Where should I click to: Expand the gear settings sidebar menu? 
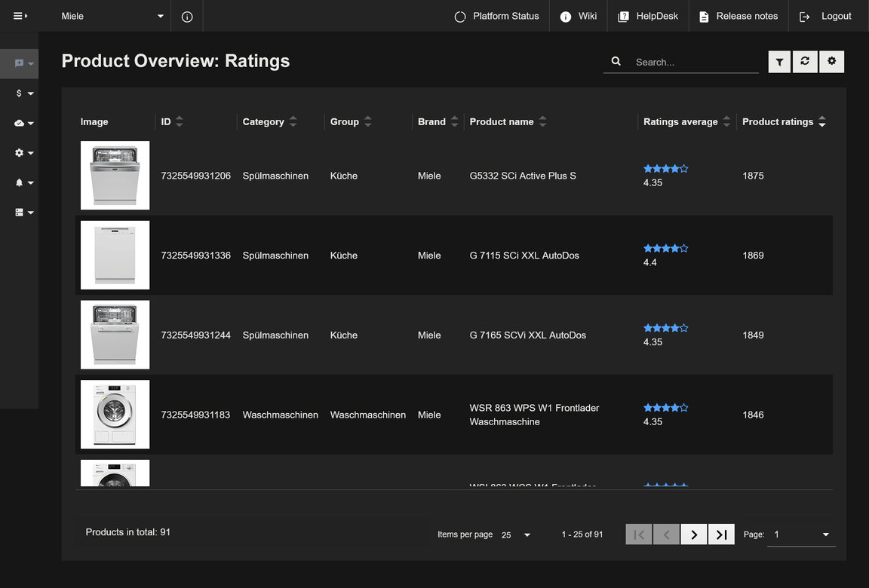pyautogui.click(x=24, y=153)
